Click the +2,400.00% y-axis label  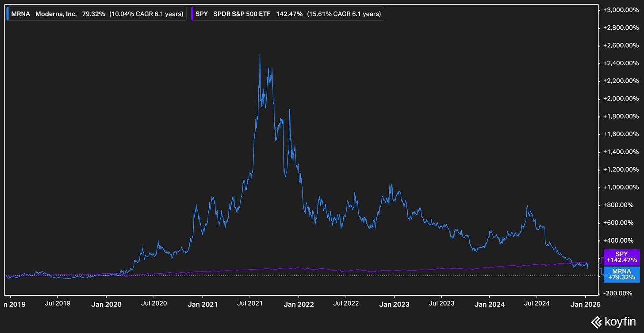(621, 63)
